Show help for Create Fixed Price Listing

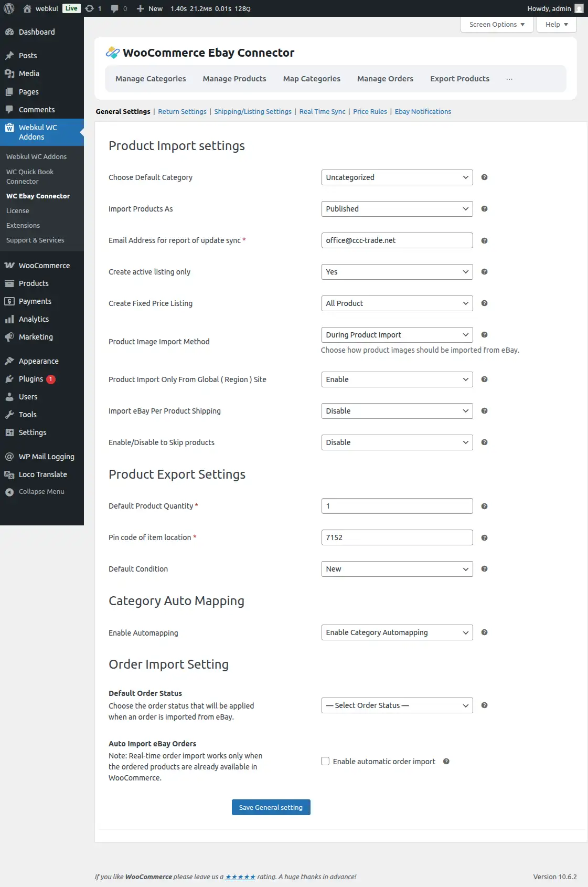tap(484, 303)
